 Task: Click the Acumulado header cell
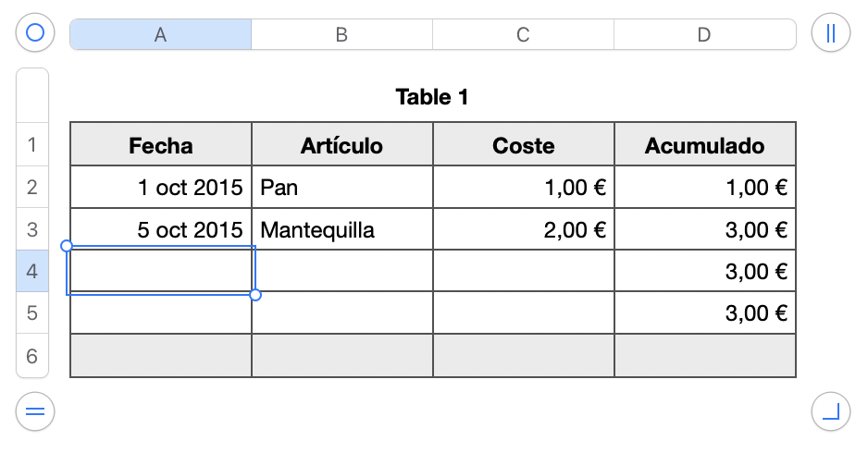point(704,145)
